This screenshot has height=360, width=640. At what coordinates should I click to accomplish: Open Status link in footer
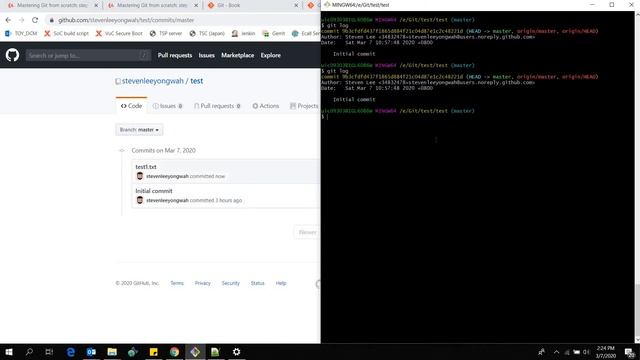tap(258, 283)
